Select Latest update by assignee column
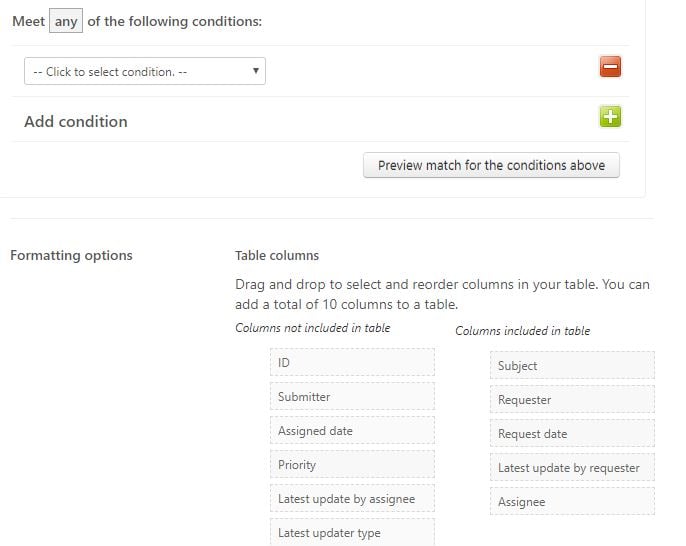This screenshot has width=686, height=546. [352, 498]
